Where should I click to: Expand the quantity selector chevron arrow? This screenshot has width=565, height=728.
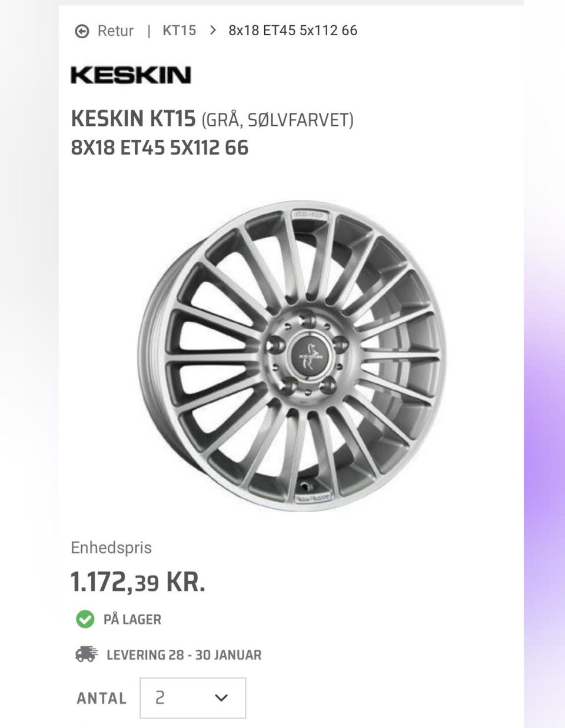[x=221, y=698]
